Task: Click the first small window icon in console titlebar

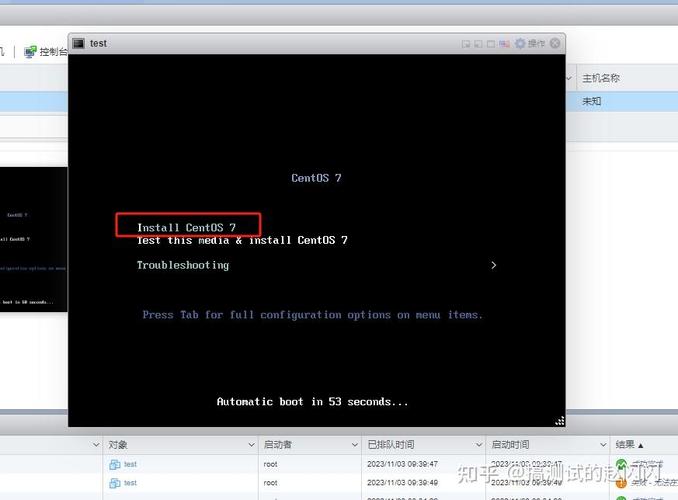Action: click(x=466, y=43)
